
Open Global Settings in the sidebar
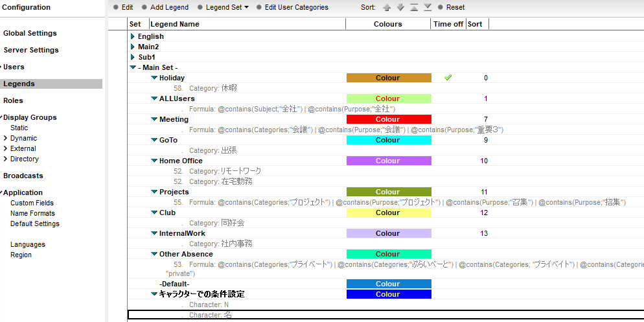pyautogui.click(x=30, y=33)
